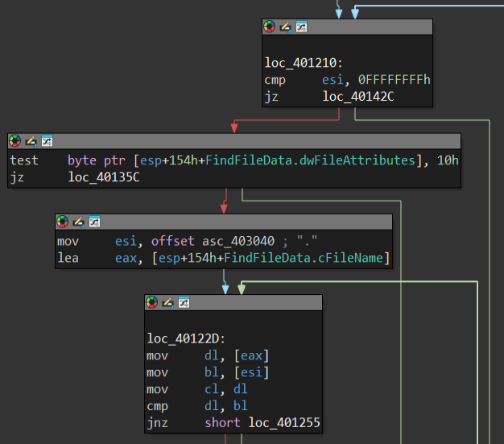The height and width of the screenshot is (444, 504).
Task: Click jump target loc_401255
Action: [x=284, y=423]
